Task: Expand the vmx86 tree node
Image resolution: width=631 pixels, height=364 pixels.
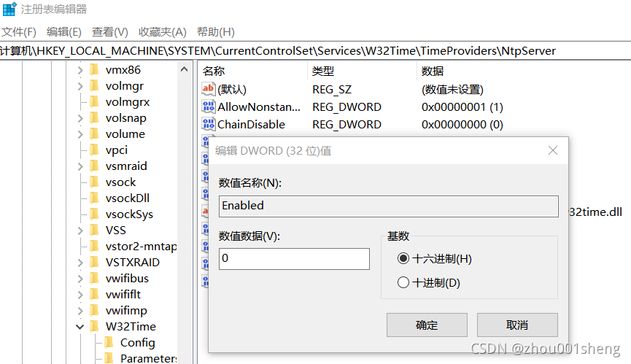Action: [x=80, y=70]
